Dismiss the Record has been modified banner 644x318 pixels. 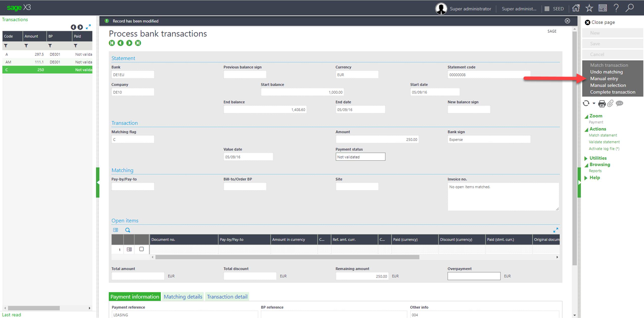pos(567,21)
